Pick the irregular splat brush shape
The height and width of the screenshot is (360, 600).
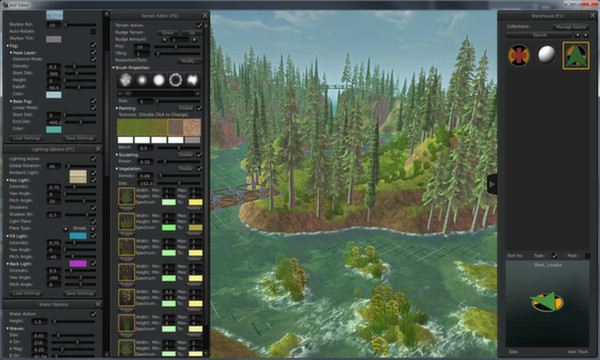[192, 80]
